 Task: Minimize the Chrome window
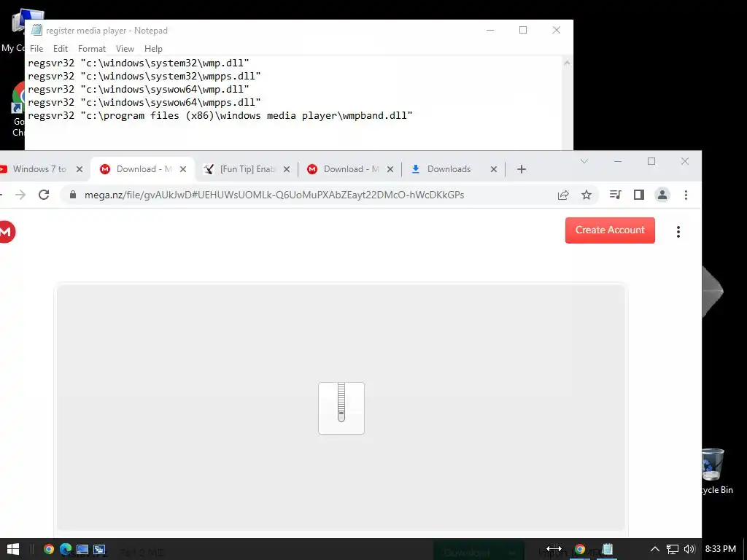[x=618, y=161]
